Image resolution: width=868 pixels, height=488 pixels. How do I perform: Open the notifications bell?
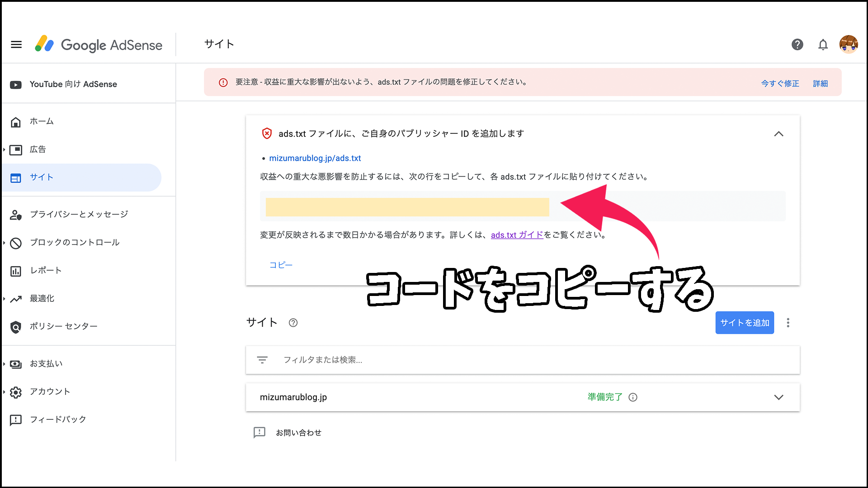823,44
